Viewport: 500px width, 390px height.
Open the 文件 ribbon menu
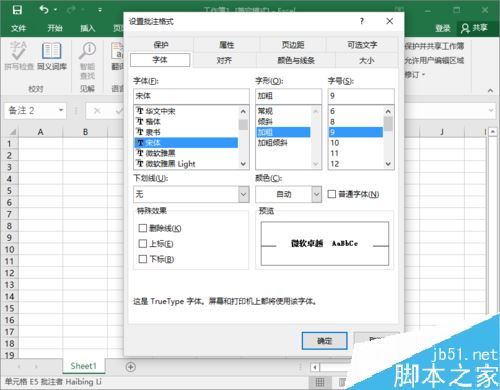18,28
